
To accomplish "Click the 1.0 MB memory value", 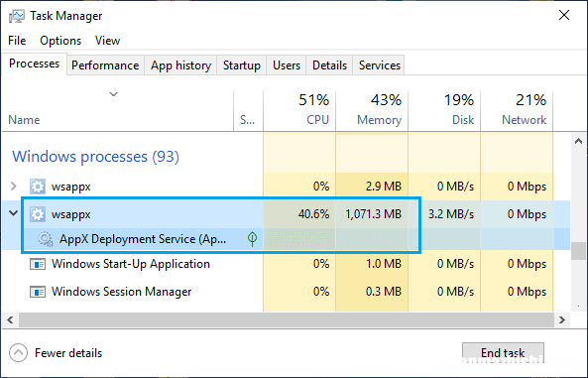I will (384, 264).
